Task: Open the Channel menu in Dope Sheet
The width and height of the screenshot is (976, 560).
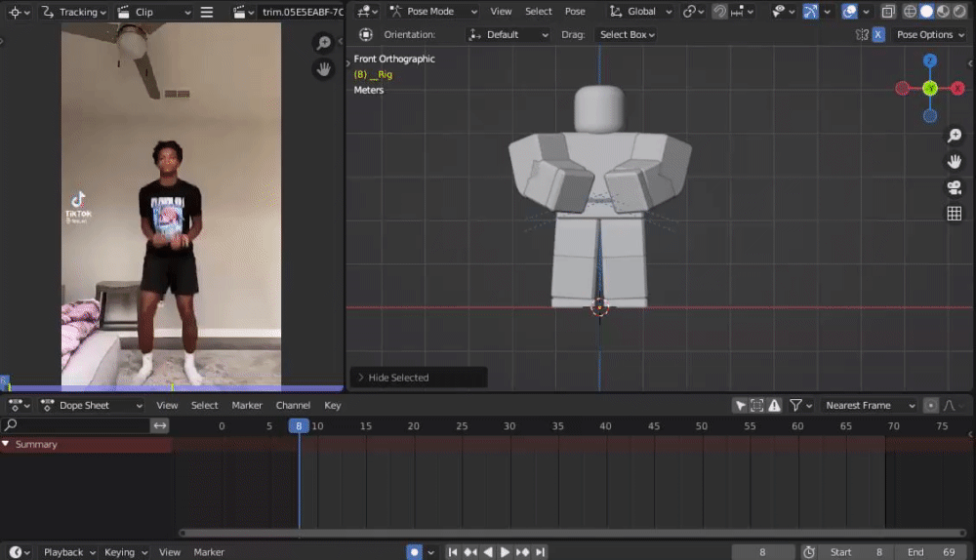Action: (293, 405)
